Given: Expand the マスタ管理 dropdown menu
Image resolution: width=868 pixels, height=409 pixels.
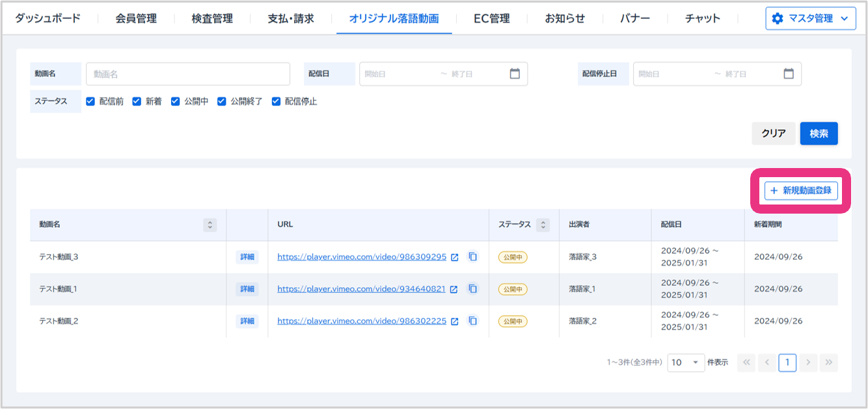Looking at the screenshot, I should click(x=810, y=18).
